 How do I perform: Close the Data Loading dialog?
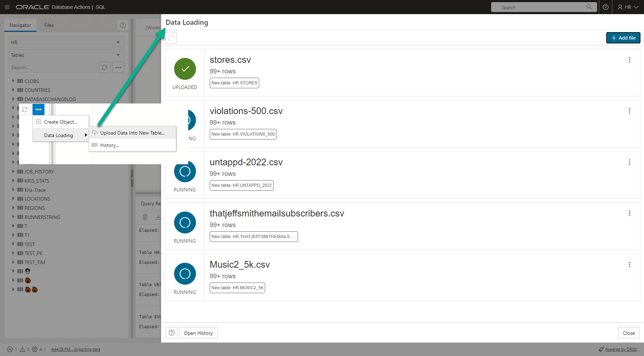point(629,333)
